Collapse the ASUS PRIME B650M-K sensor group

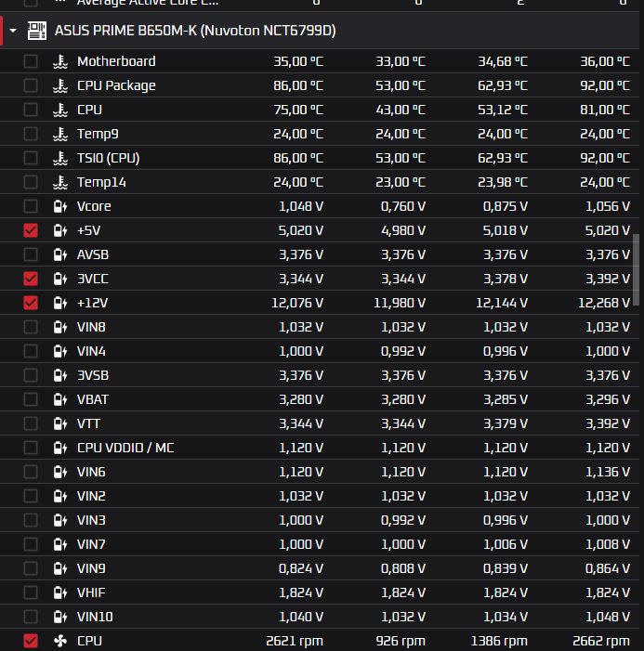pos(13,31)
